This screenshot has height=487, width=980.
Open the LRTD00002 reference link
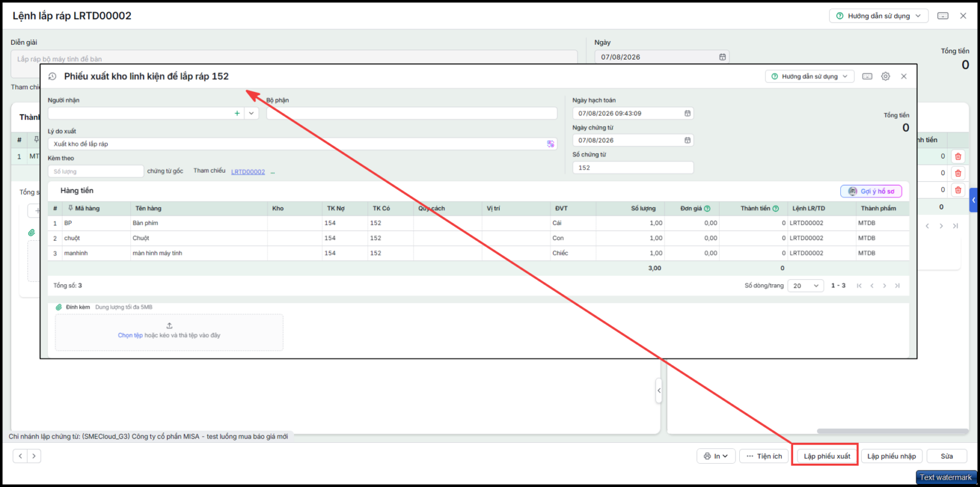point(248,172)
